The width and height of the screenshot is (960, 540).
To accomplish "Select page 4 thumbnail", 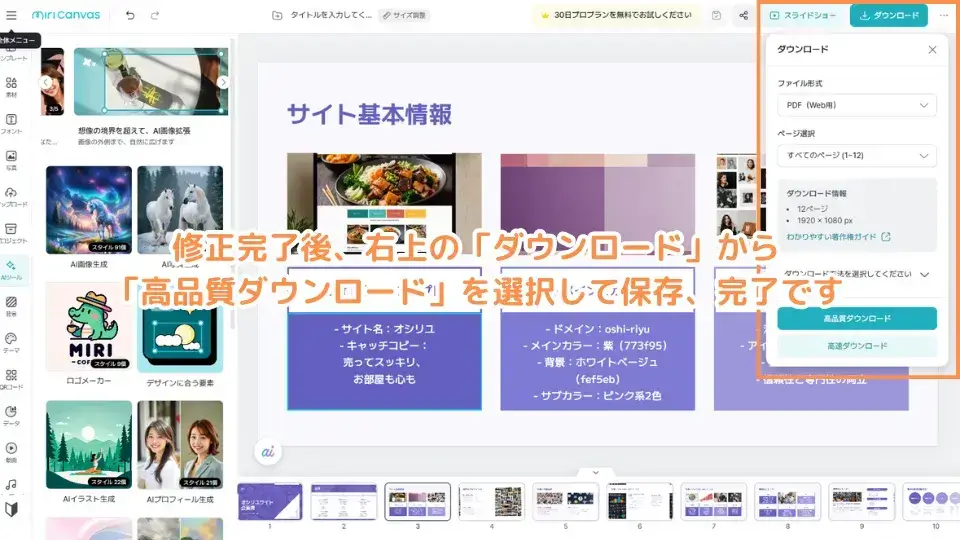I will pyautogui.click(x=492, y=501).
